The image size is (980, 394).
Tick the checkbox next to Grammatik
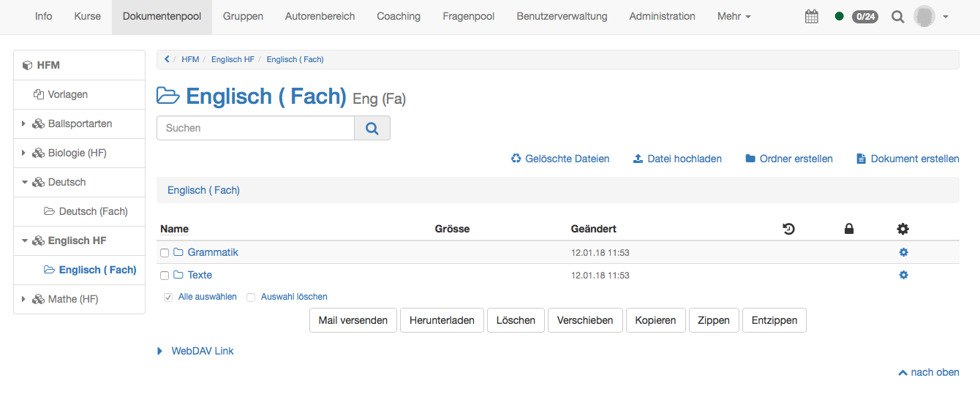[165, 253]
